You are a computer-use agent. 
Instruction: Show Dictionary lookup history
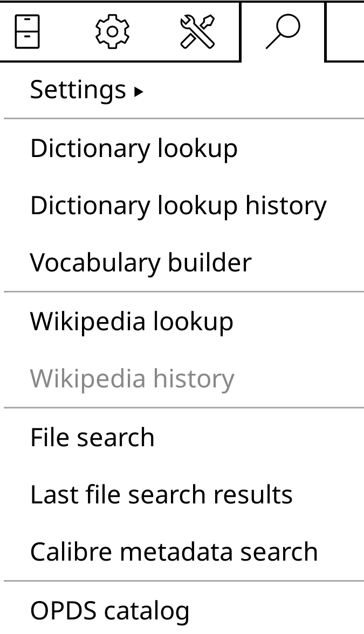point(178,206)
